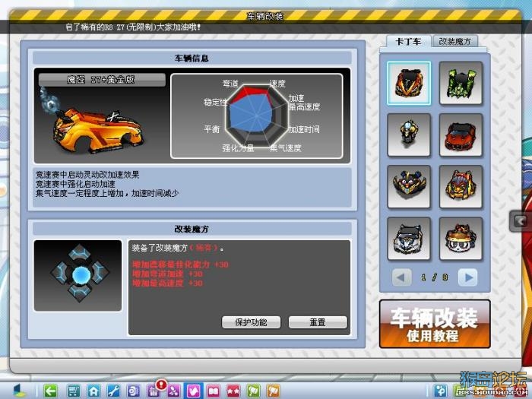Click the red double-star icon
The image size is (532, 399).
tap(233, 391)
